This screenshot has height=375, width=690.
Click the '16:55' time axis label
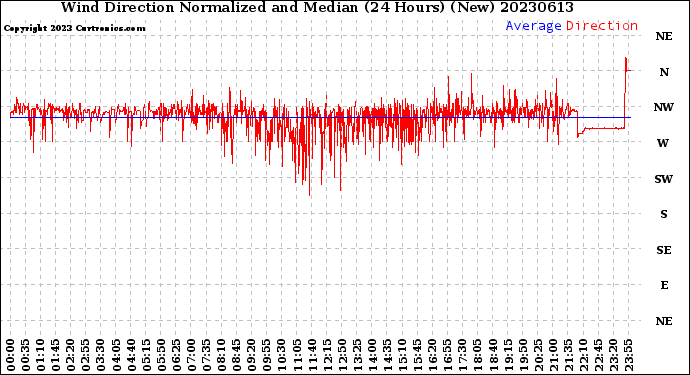[448, 355]
